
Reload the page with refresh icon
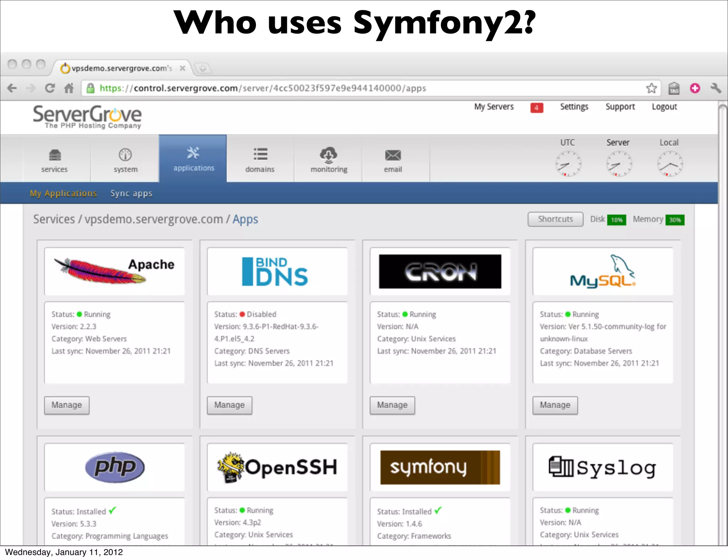pos(50,88)
